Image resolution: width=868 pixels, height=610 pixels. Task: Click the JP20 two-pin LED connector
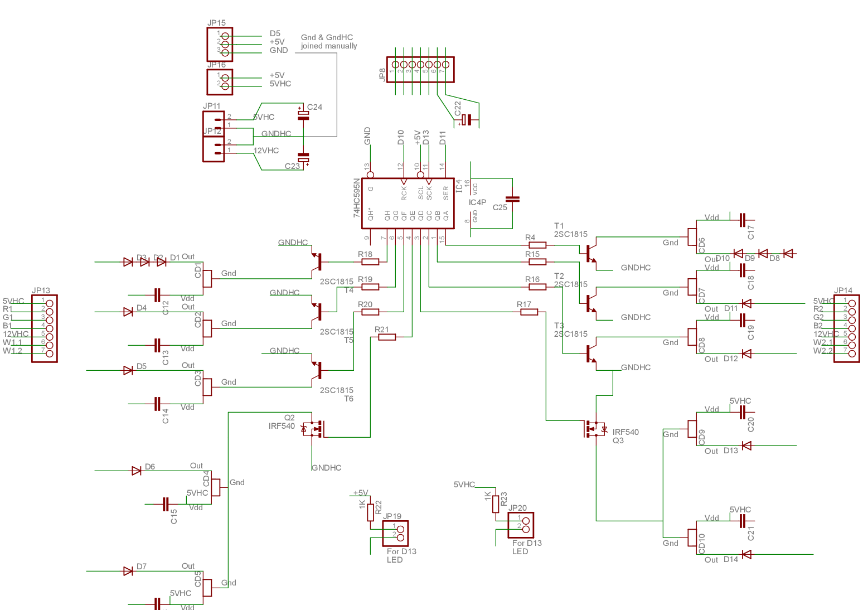click(x=521, y=525)
